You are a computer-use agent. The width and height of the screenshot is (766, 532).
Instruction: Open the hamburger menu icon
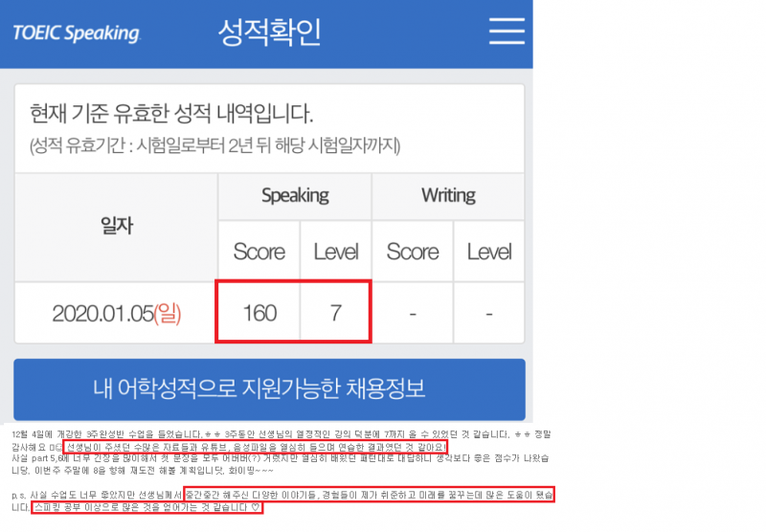[507, 32]
